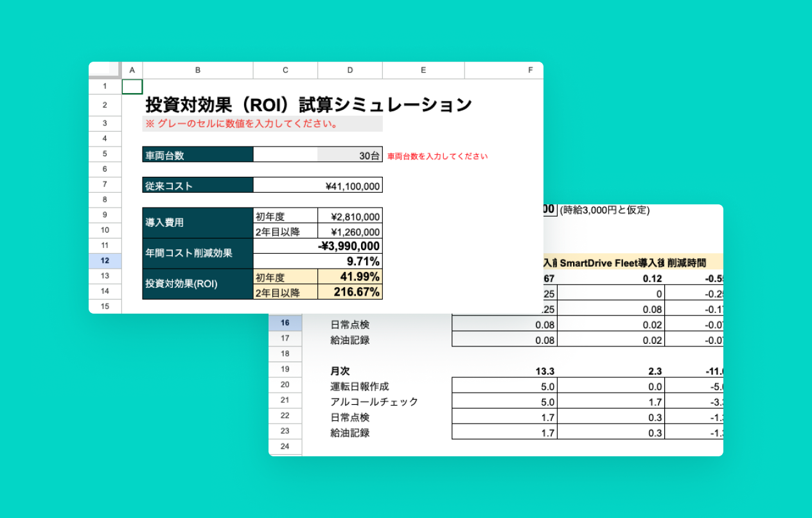The width and height of the screenshot is (812, 518).
Task: Click the vehicle count input cell 30台
Action: [x=350, y=154]
